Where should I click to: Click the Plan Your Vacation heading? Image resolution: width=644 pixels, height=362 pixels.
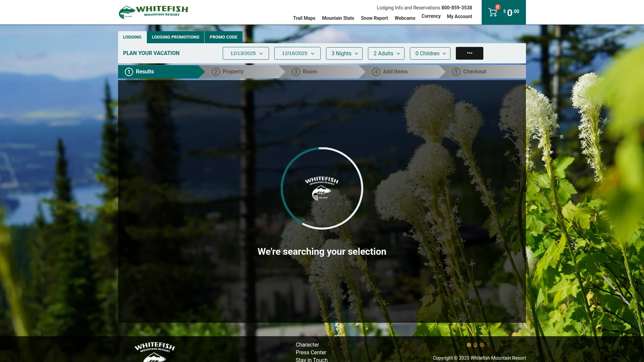[151, 53]
